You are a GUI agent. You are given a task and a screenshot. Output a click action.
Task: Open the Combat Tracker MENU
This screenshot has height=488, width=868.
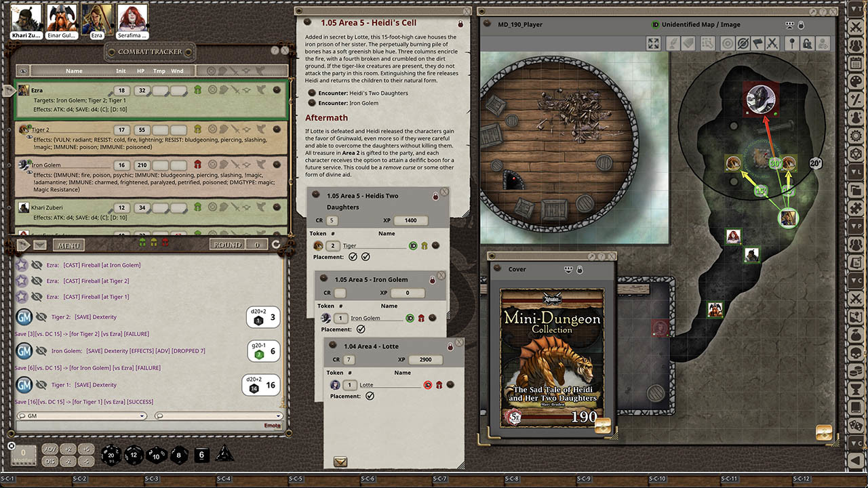click(67, 245)
